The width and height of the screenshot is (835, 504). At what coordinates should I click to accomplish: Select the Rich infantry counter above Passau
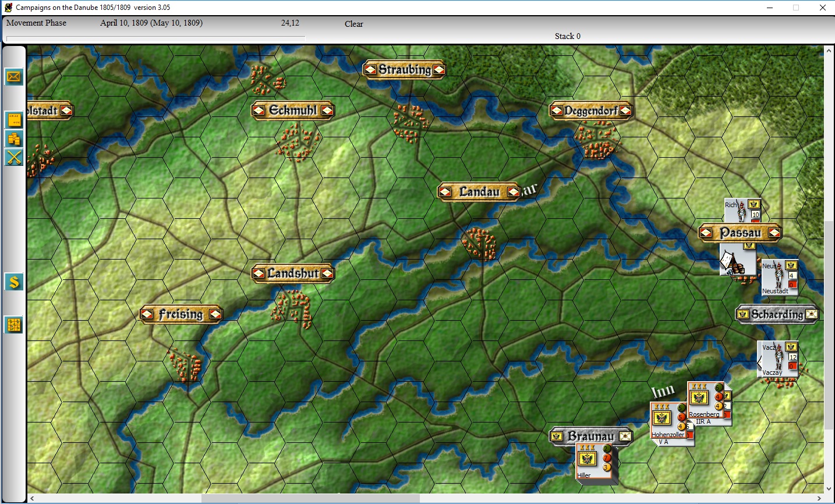coord(742,211)
